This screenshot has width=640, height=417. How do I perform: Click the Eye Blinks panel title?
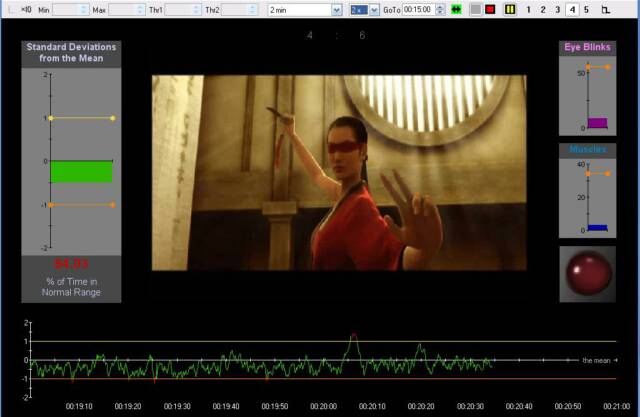587,47
